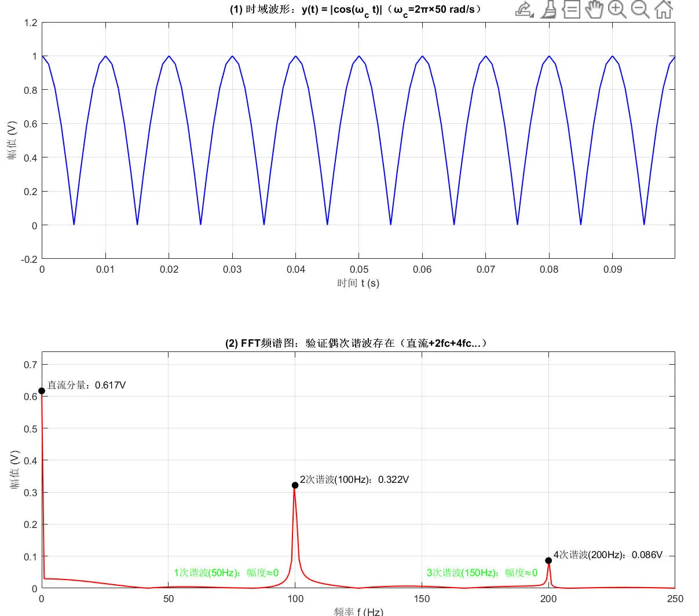699x616 pixels.
Task: Click the 时间 t (s) x-axis label
Action: [x=358, y=283]
